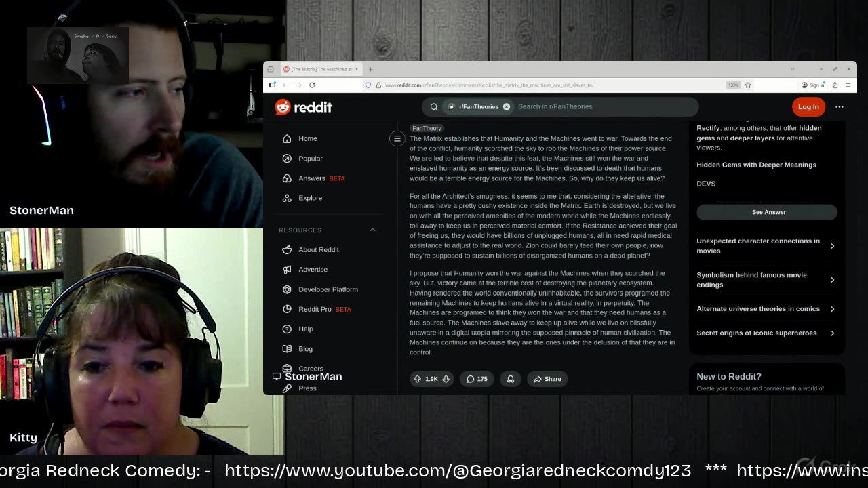
Task: Click the tracking protection shield icon
Action: coord(368,85)
